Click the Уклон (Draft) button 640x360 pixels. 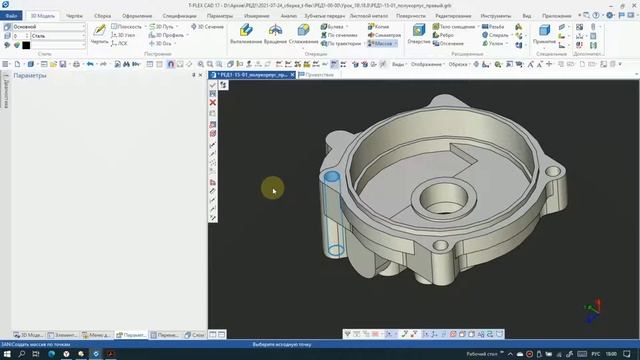[493, 43]
